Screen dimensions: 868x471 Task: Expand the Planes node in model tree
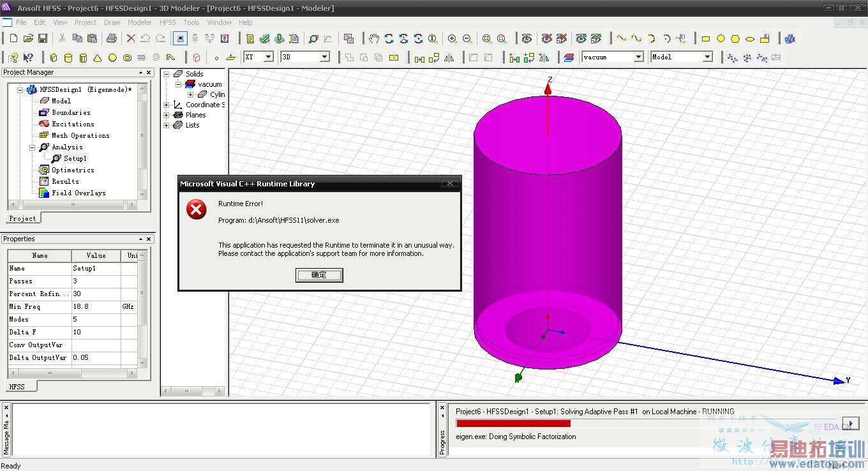click(167, 115)
